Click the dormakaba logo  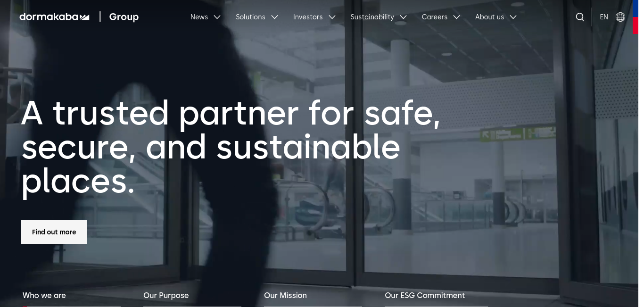point(54,17)
